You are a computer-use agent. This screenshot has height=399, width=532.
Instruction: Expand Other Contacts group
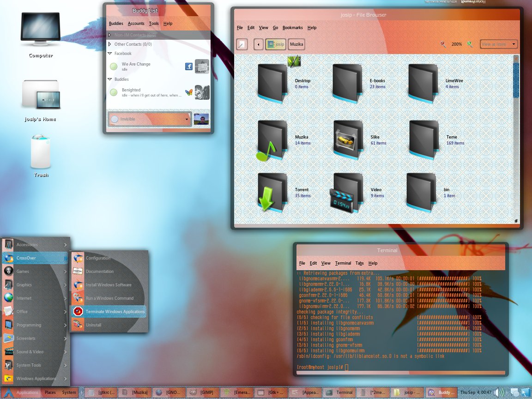coord(109,44)
